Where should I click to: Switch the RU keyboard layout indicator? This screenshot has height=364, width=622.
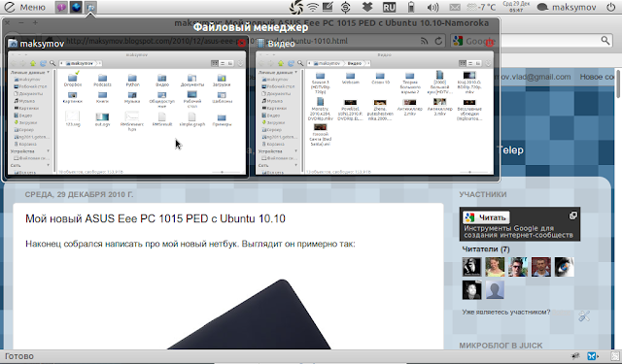[x=389, y=7]
